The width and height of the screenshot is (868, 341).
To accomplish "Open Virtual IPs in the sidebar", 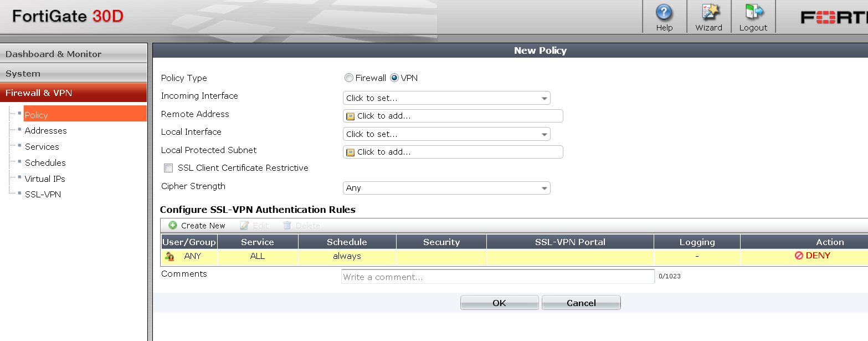I will (x=45, y=179).
